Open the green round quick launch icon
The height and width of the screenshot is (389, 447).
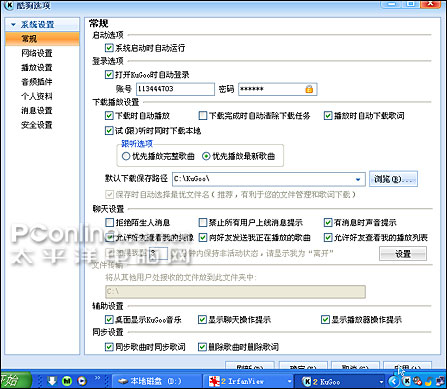[x=67, y=381]
